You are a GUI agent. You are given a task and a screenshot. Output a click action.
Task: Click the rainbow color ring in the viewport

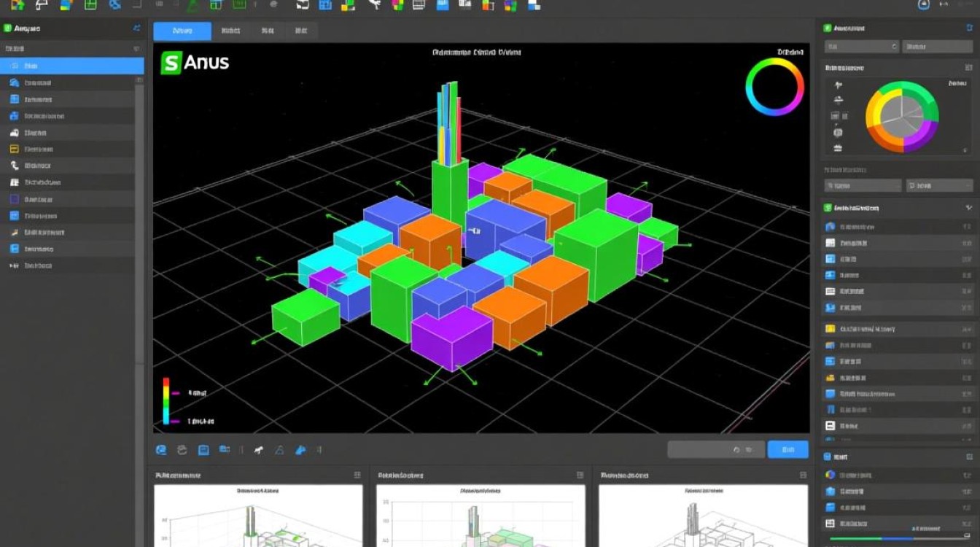[774, 87]
